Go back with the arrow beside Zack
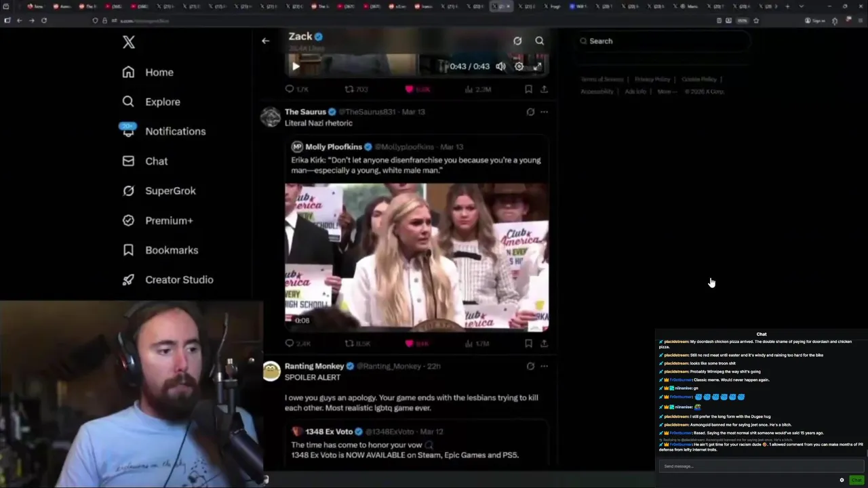868x488 pixels. coord(266,41)
